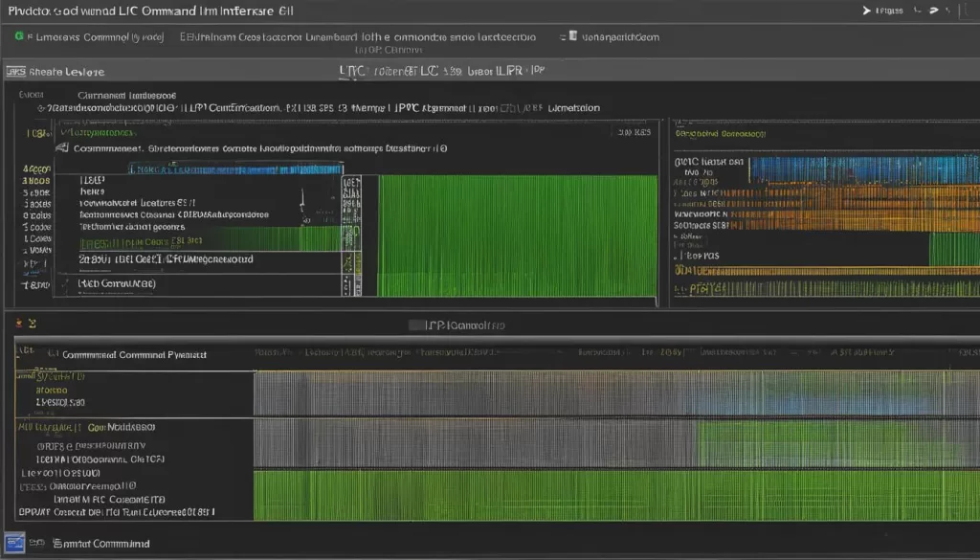Click the icon beside bottom 'Command' status label
This screenshot has height=560, width=980.
38,544
